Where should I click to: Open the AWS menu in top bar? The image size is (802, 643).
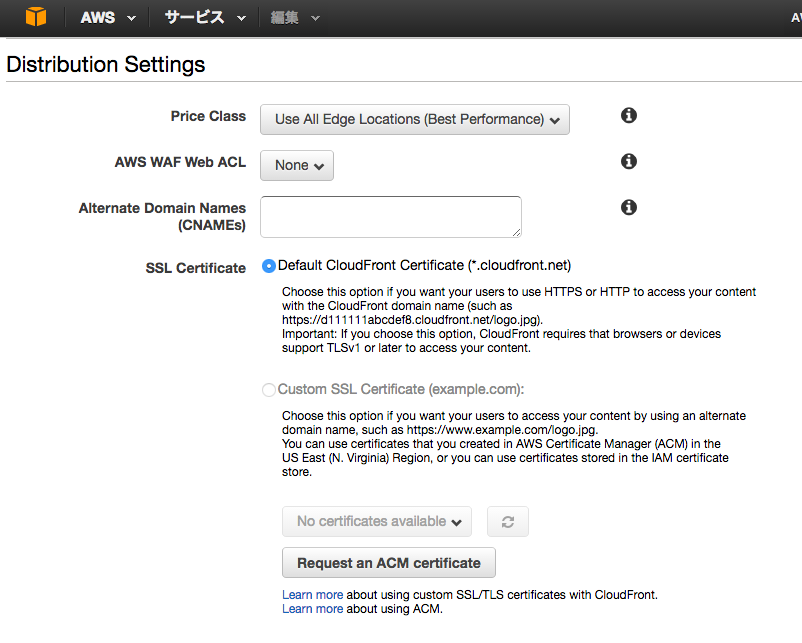108,18
